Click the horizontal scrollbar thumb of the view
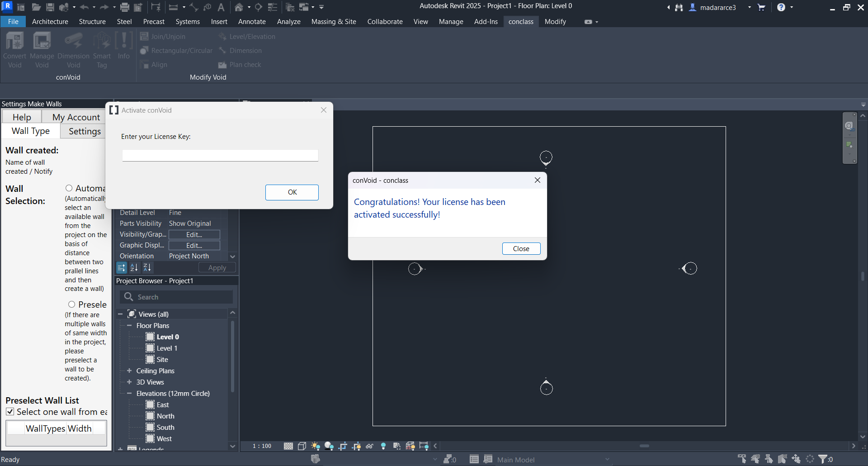868x466 pixels. tap(644, 446)
